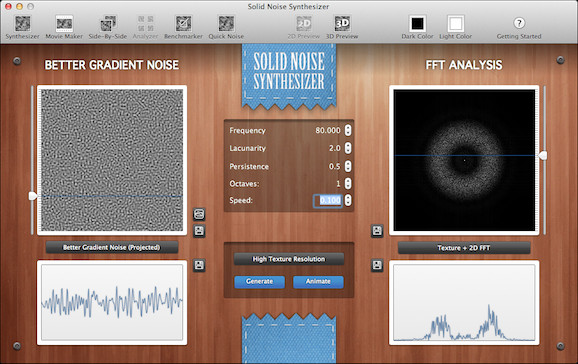Click the Animate button
Screen dimensions: 578x364
[318, 281]
